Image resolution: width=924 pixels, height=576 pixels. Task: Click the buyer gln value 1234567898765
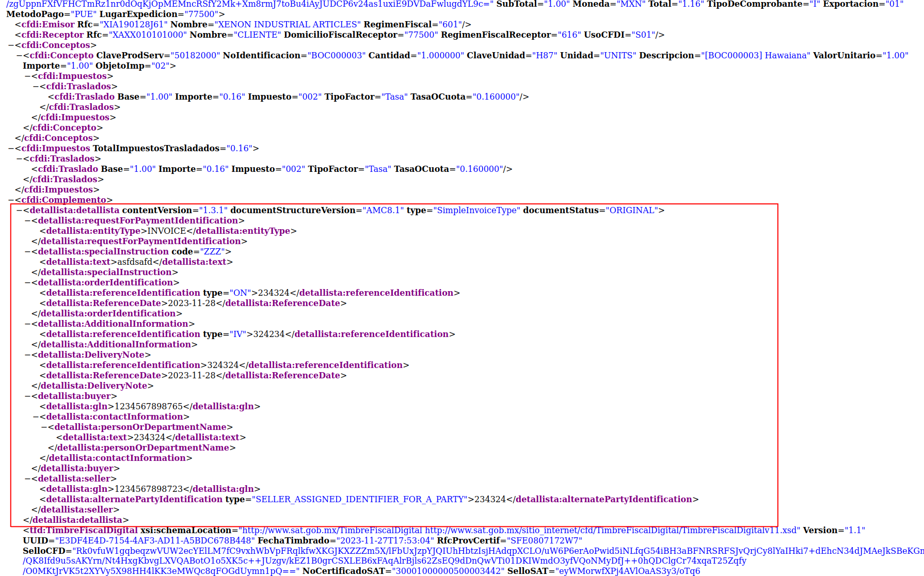pyautogui.click(x=149, y=407)
